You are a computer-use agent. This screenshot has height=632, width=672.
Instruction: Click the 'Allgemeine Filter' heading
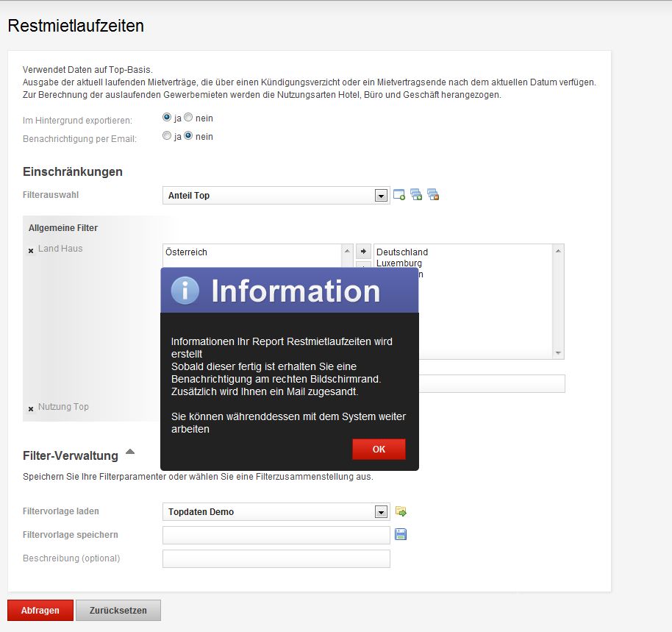(x=63, y=227)
